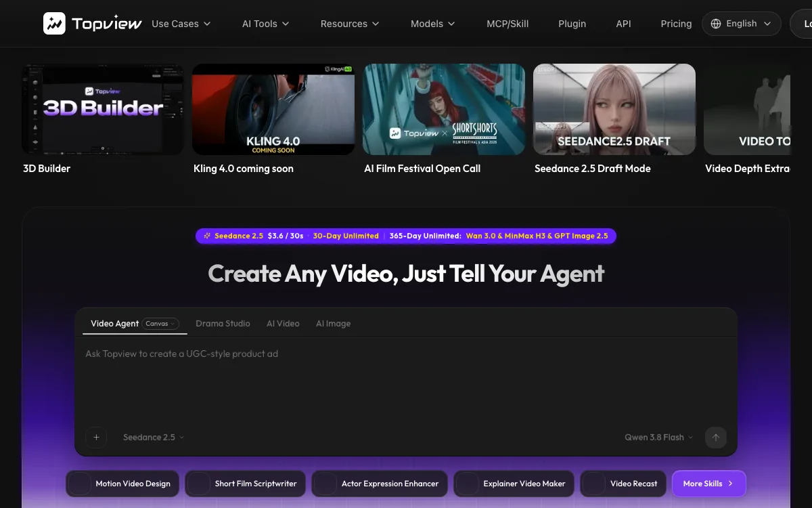Viewport: 812px width, 508px height.
Task: Click the 'AI Film Festival Open Call' caption
Action: [422, 169]
